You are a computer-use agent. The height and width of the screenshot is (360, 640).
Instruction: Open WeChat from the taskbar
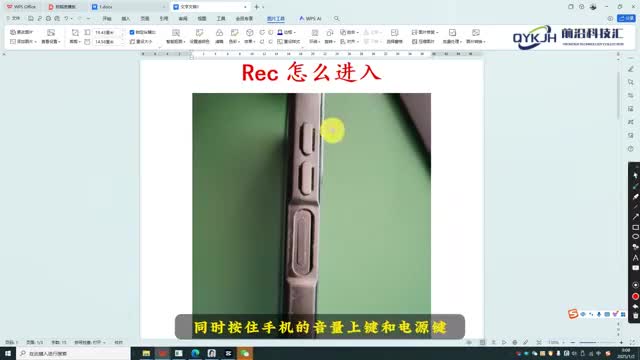(245, 353)
